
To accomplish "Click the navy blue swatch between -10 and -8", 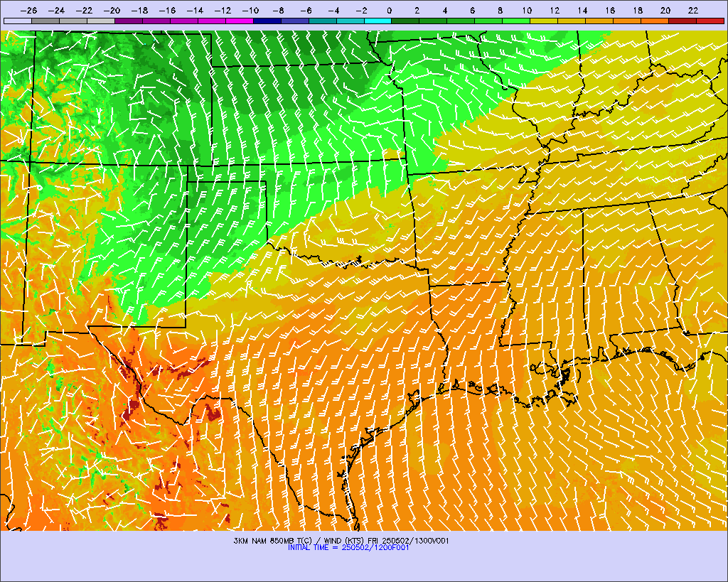I will pyautogui.click(x=267, y=21).
